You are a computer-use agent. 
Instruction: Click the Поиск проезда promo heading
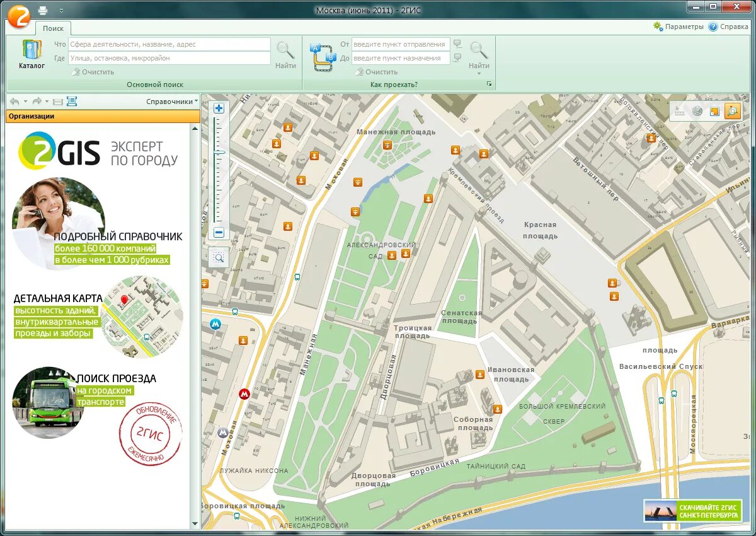tap(117, 378)
